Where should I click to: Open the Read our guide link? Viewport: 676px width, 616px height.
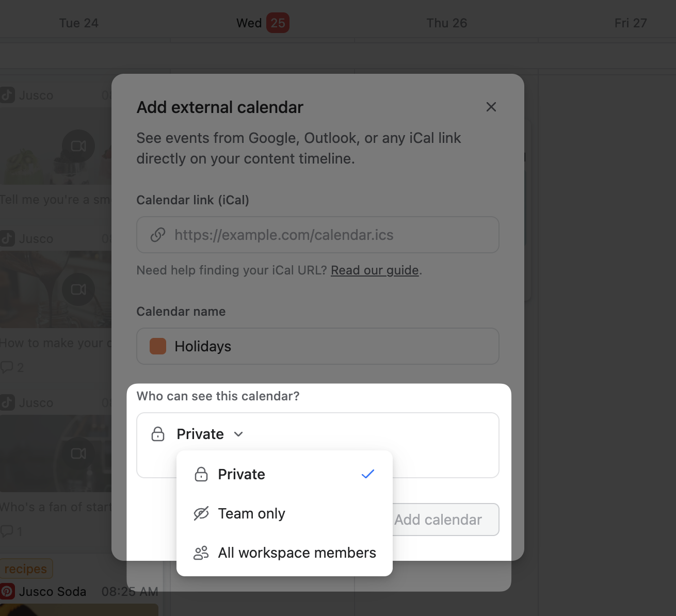375,270
